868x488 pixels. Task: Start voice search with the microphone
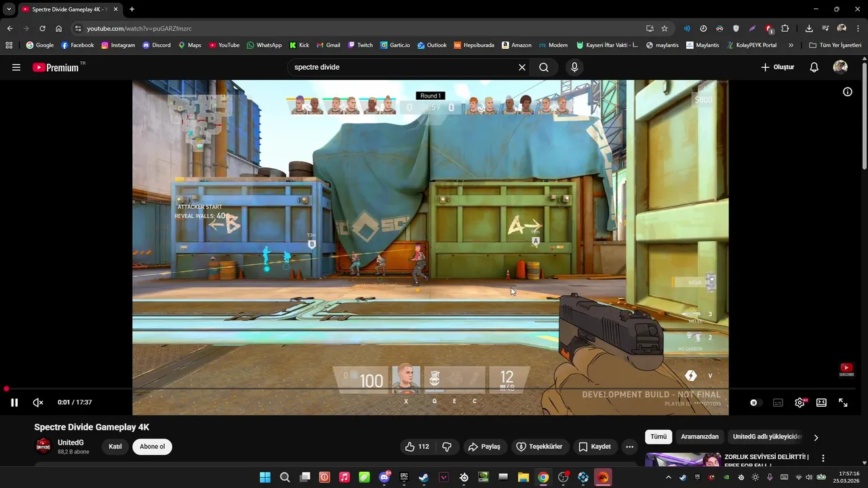(x=574, y=67)
